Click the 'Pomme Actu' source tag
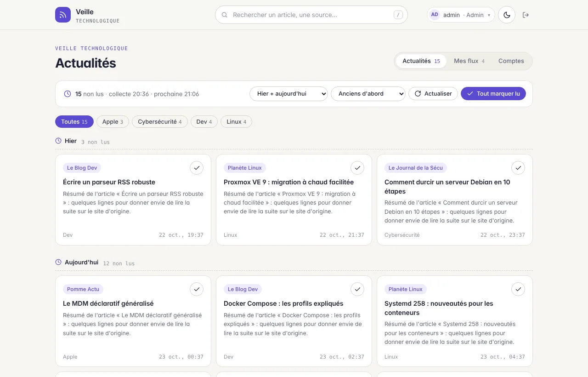588x377 pixels. pyautogui.click(x=83, y=289)
